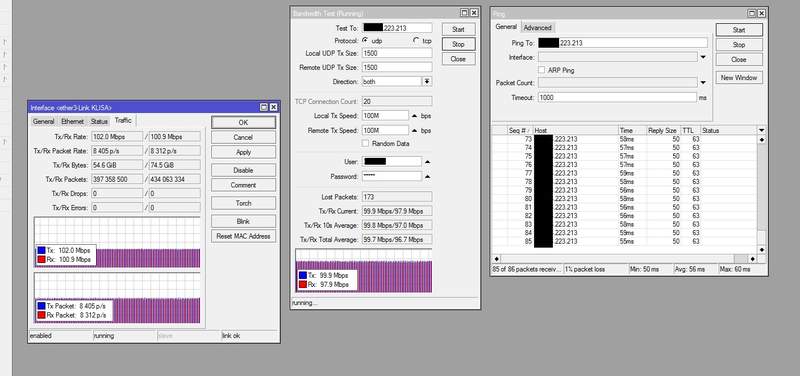800x376 pixels.
Task: Collapse Password field arrow
Action: (x=427, y=177)
